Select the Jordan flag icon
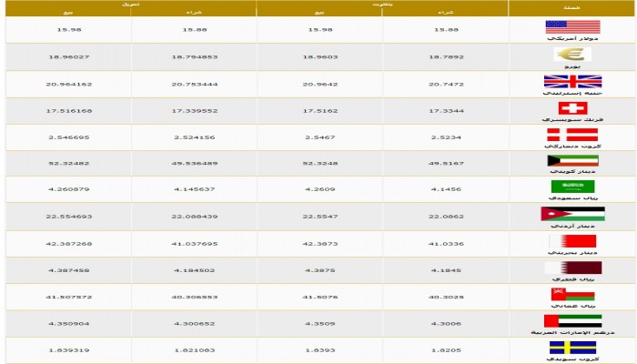637x364 pixels. [x=572, y=214]
